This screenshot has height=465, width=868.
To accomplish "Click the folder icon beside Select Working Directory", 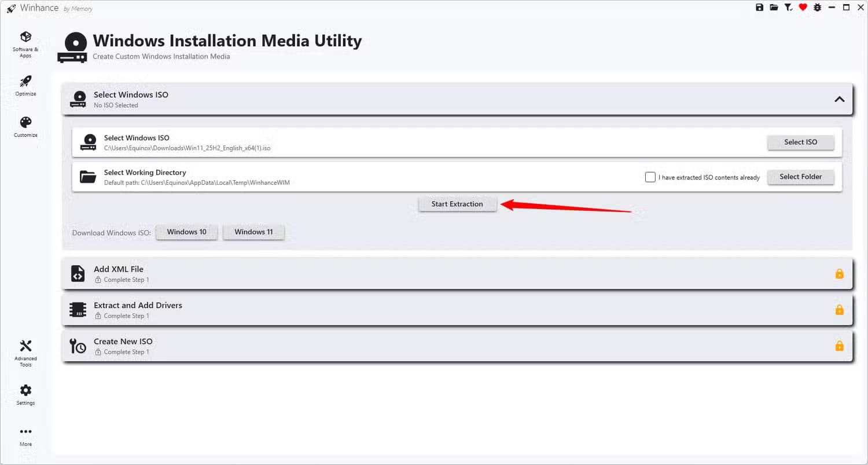I will [88, 177].
